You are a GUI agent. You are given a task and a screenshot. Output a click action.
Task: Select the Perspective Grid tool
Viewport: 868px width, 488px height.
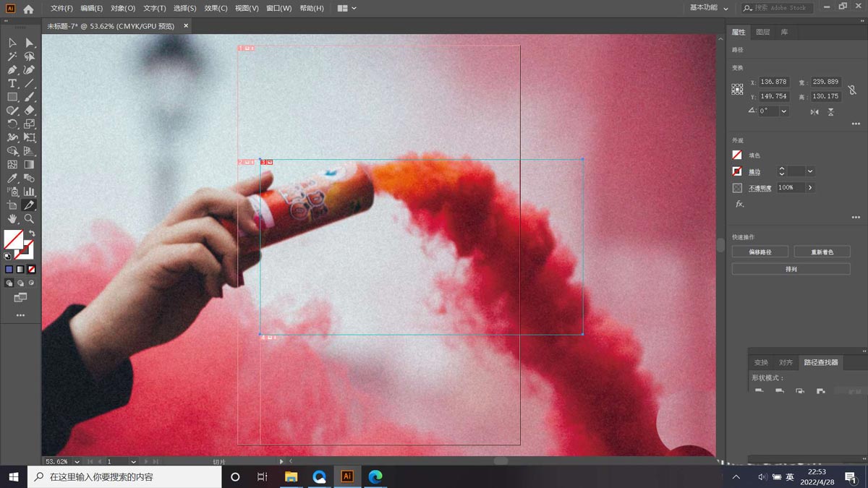point(29,151)
